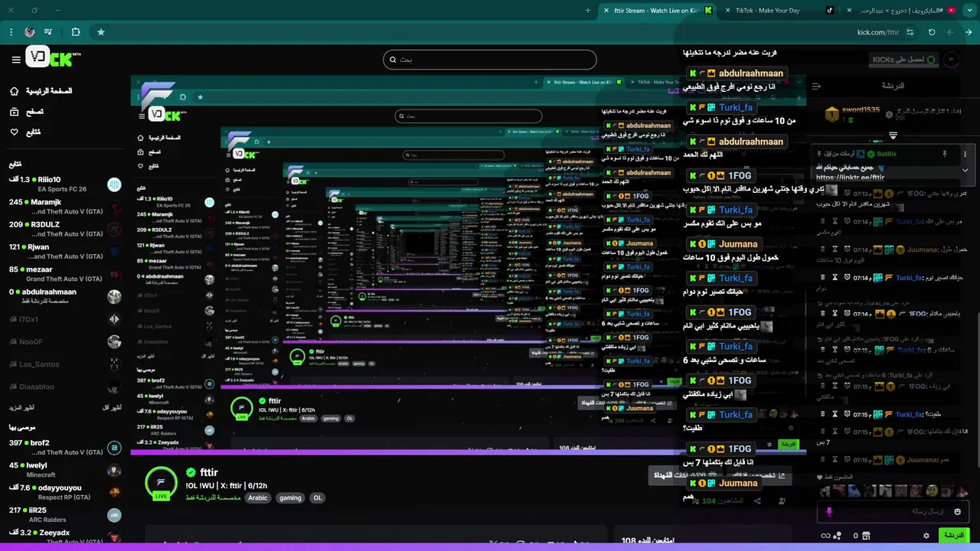Select the OL stream tag
The image size is (980, 551).
point(317,497)
